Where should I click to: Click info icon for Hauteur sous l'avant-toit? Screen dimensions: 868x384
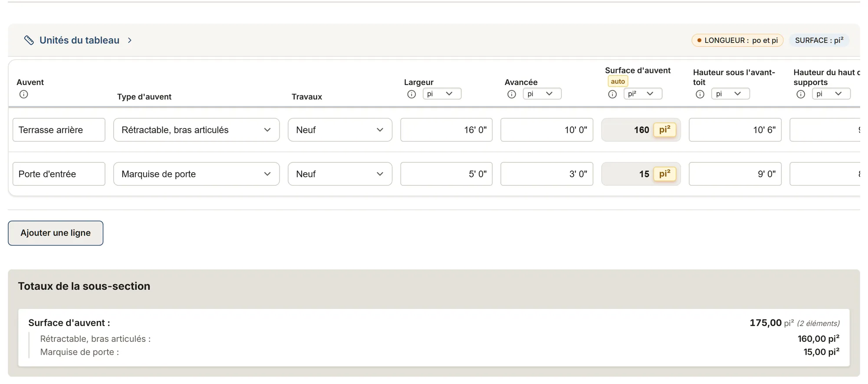[700, 94]
